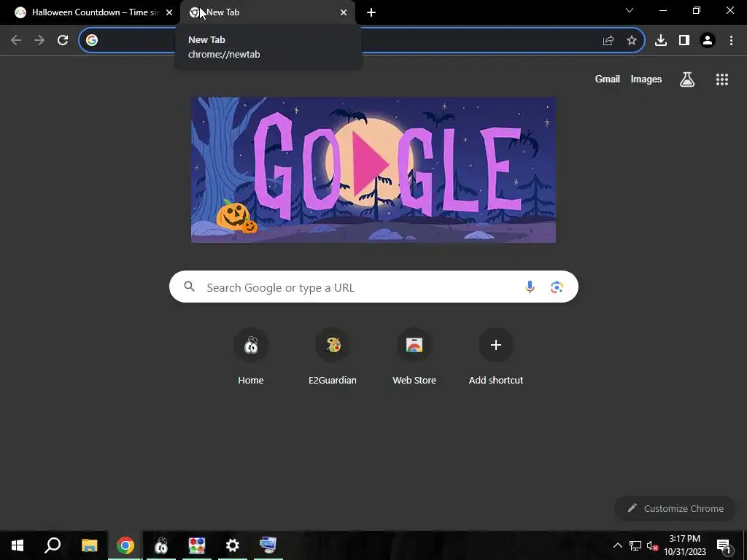The width and height of the screenshot is (747, 560).
Task: Open the computer-monitor app in taskbar
Action: tap(268, 545)
